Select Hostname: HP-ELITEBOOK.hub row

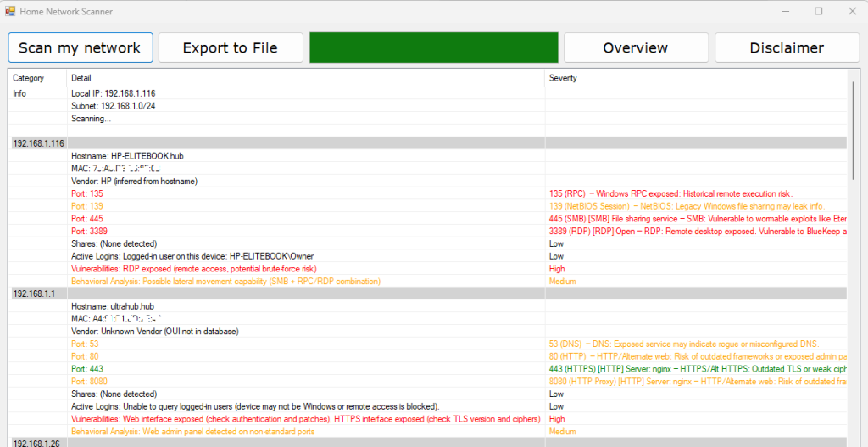click(127, 156)
